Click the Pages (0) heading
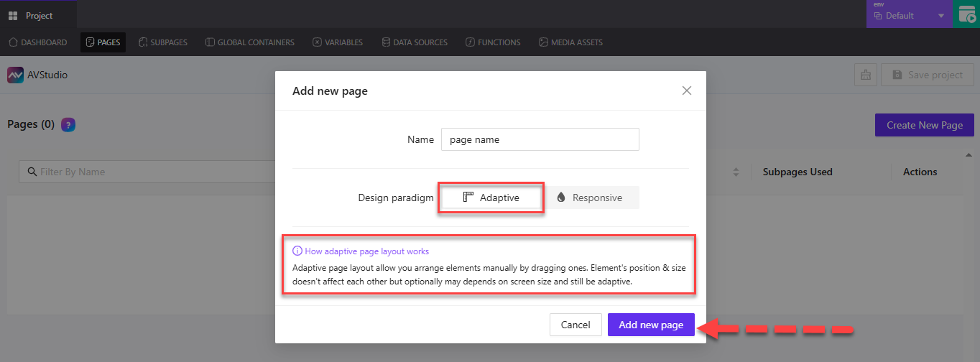Image resolution: width=980 pixels, height=362 pixels. coord(31,124)
